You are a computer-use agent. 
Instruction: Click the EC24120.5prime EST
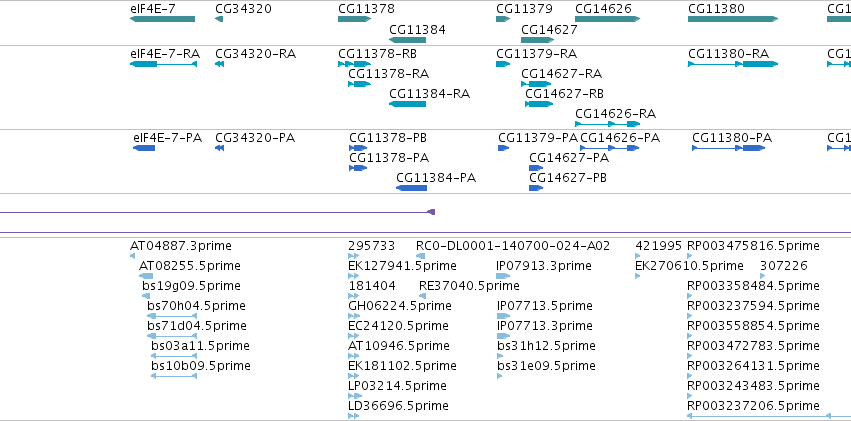[354, 336]
